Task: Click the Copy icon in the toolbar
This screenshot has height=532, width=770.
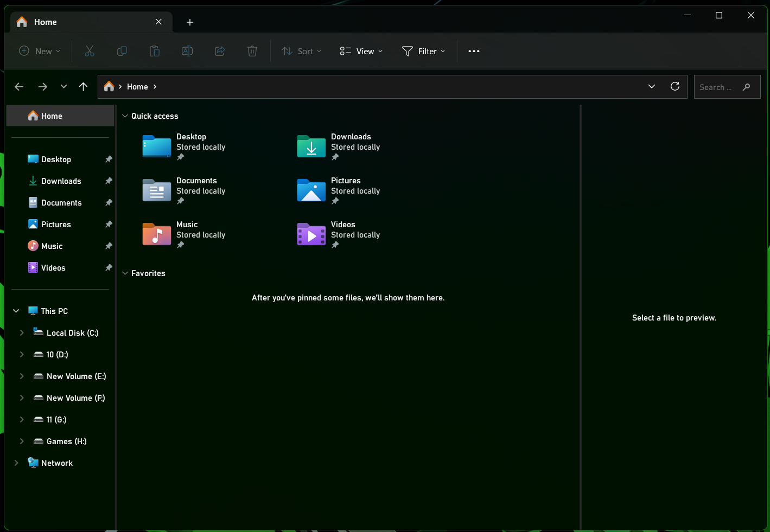Action: [122, 51]
